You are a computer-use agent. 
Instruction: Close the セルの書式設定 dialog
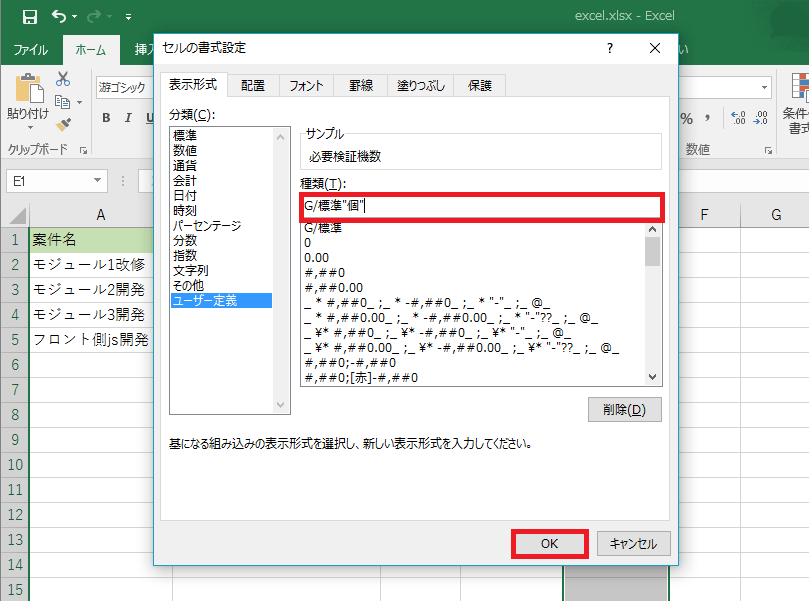[655, 48]
